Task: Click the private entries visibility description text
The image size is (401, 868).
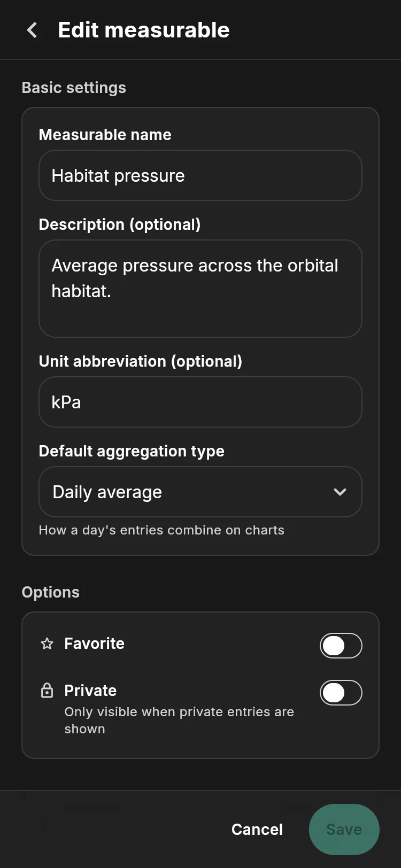Action: click(x=179, y=720)
